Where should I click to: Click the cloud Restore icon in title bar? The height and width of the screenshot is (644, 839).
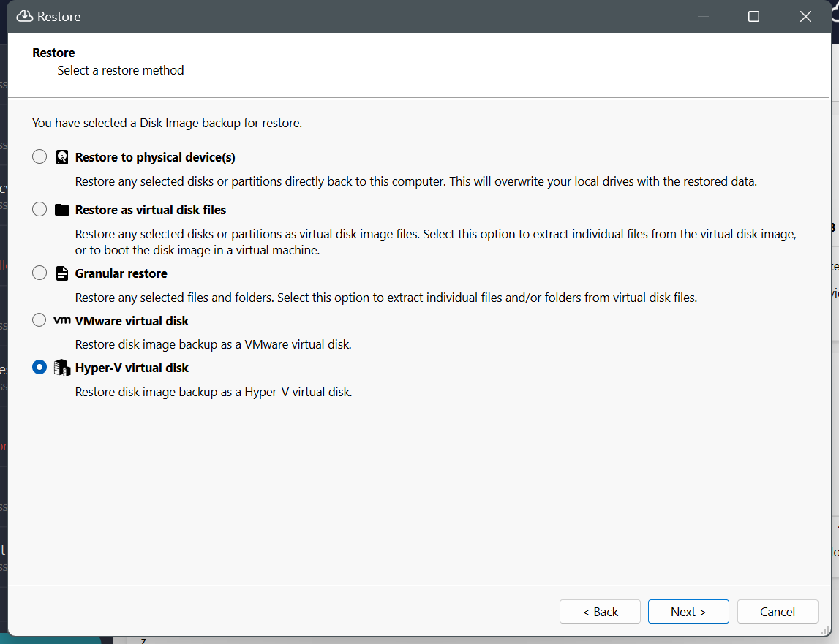(25, 16)
